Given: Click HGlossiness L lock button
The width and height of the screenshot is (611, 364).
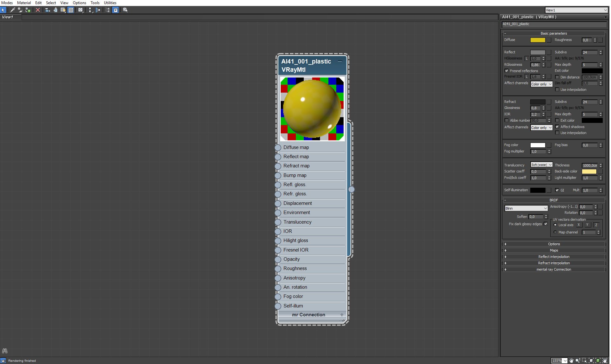Looking at the screenshot, I should [526, 58].
